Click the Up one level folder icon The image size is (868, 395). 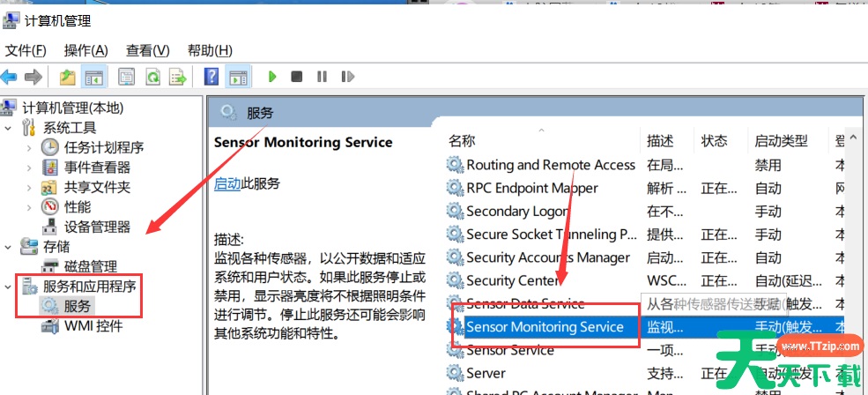click(x=67, y=77)
